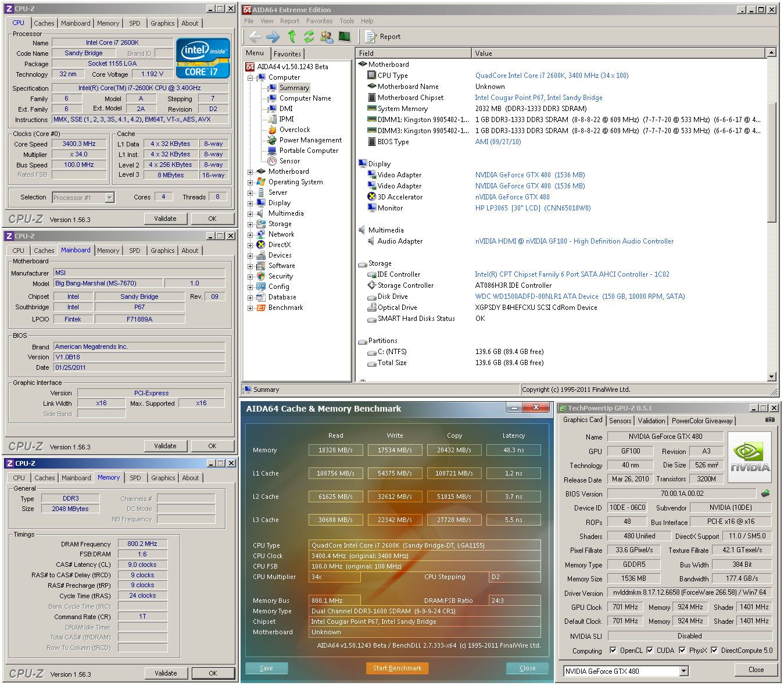This screenshot has height=686, width=784.
Task: Click Close button in GPU-Z
Action: (756, 670)
